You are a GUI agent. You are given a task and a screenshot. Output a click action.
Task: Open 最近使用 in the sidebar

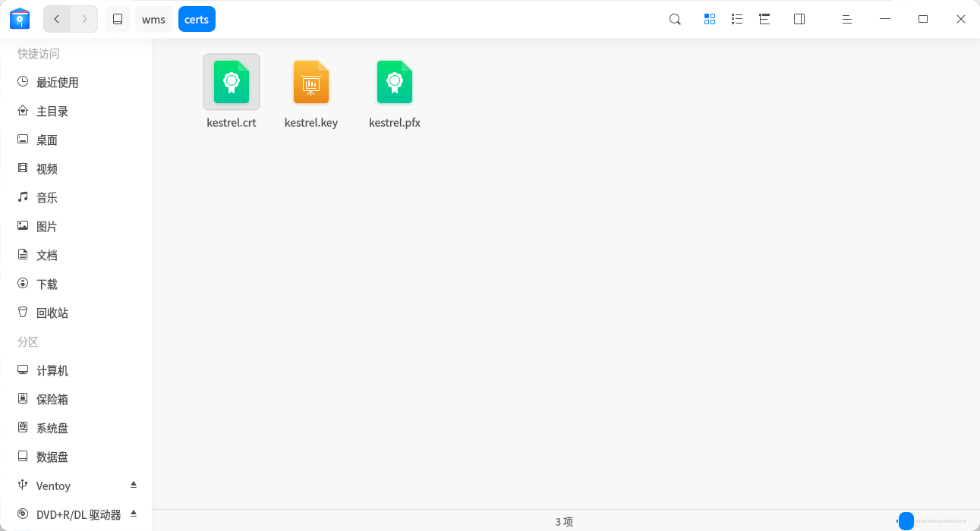[76, 82]
